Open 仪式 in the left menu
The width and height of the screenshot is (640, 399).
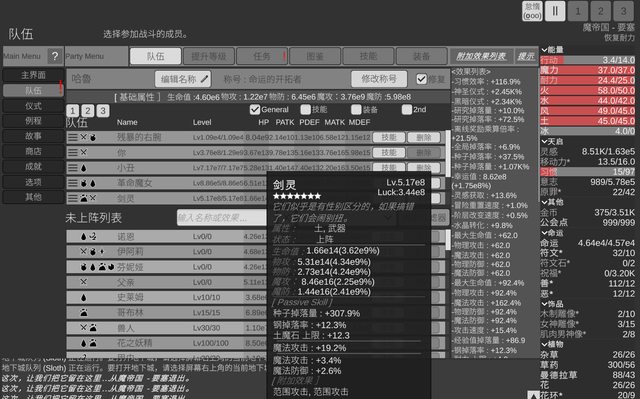(x=33, y=106)
